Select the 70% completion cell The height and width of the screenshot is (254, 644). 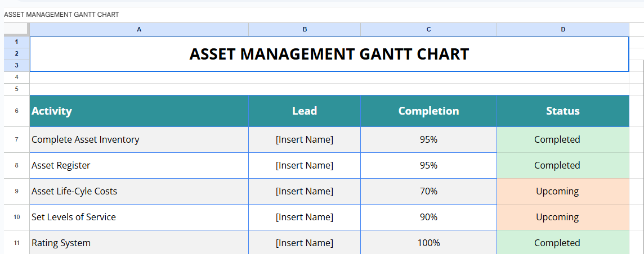(x=428, y=191)
